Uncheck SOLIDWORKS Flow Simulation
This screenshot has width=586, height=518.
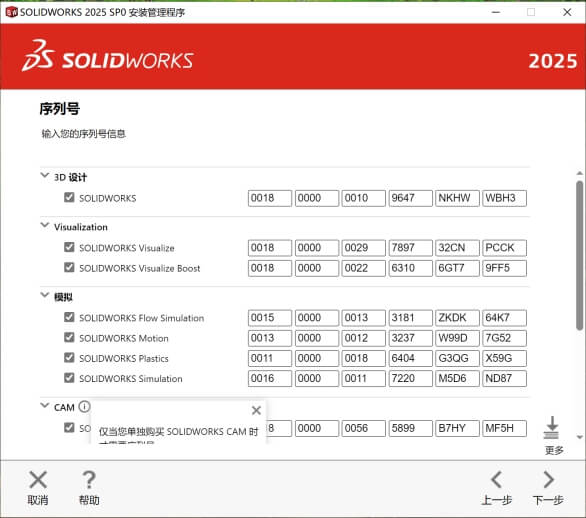69,317
